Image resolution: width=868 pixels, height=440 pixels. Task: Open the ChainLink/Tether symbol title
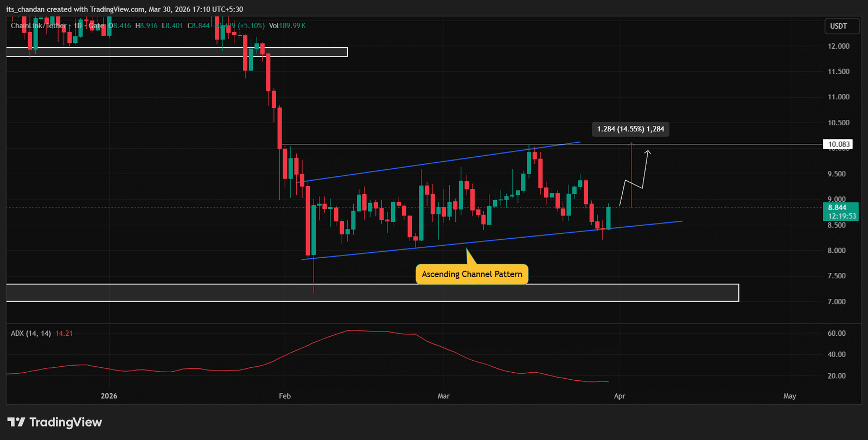pyautogui.click(x=38, y=25)
